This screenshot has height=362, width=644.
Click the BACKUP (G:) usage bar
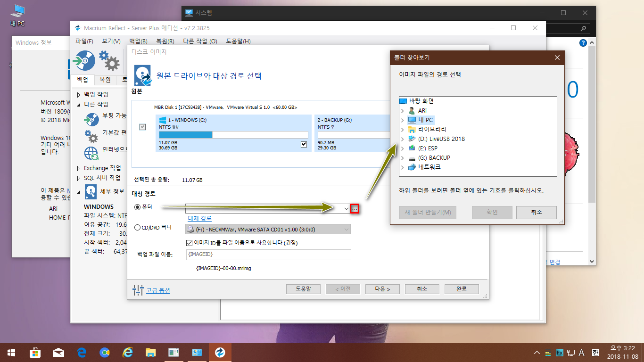[353, 135]
